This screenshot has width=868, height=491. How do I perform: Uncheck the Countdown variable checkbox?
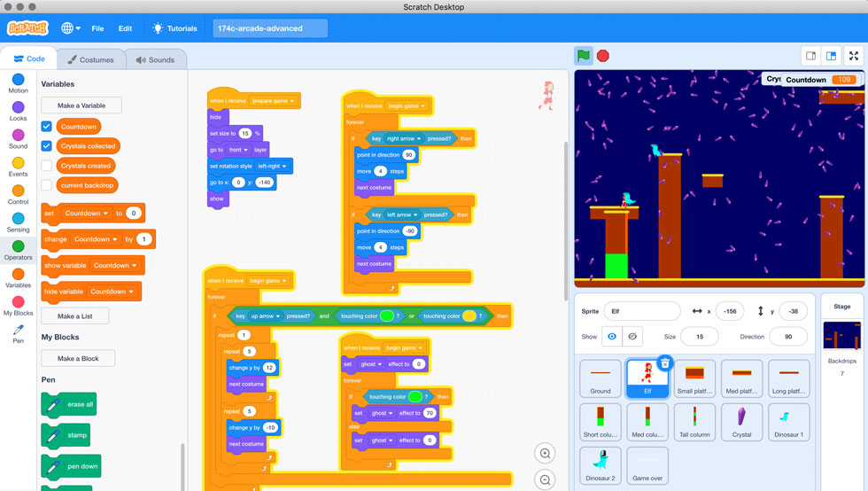tap(47, 127)
